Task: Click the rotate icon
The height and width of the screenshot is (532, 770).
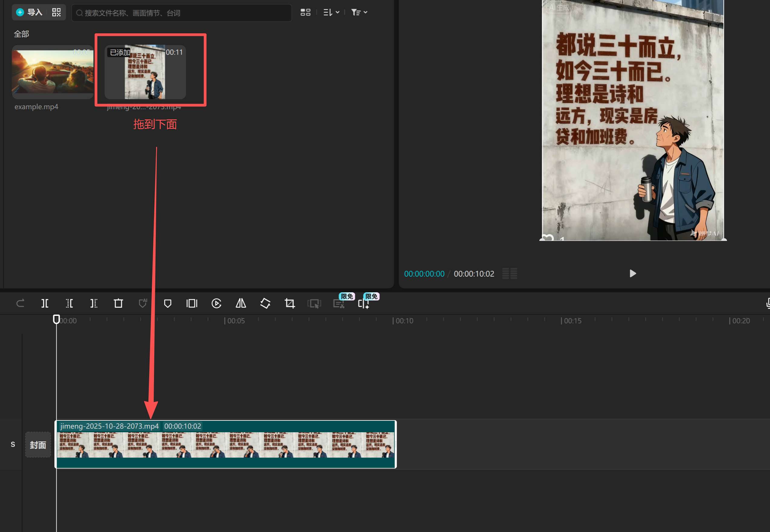Action: pyautogui.click(x=265, y=303)
